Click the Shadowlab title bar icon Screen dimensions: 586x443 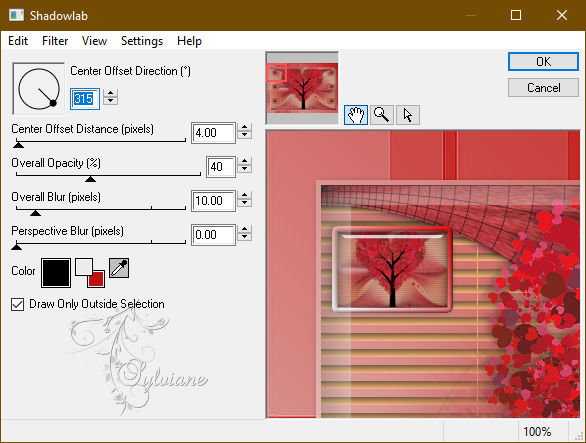pyautogui.click(x=16, y=15)
